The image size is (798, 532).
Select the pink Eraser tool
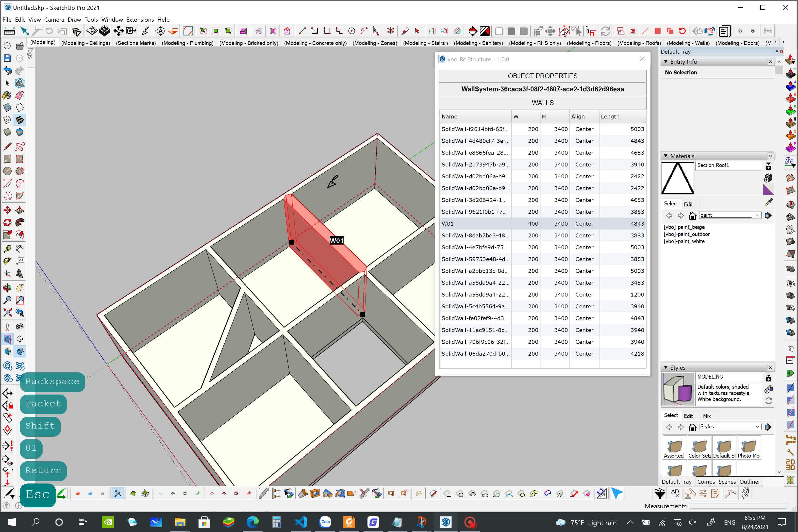(20, 95)
